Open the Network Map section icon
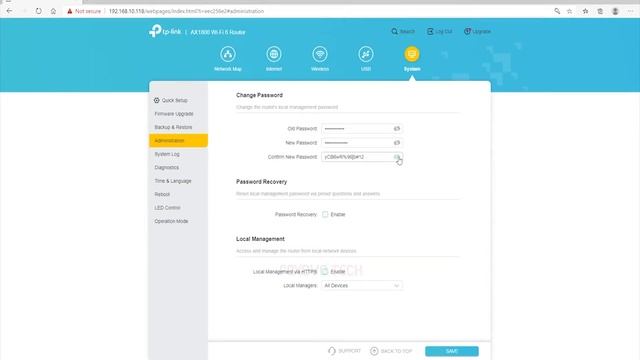640x360 pixels. click(x=228, y=54)
